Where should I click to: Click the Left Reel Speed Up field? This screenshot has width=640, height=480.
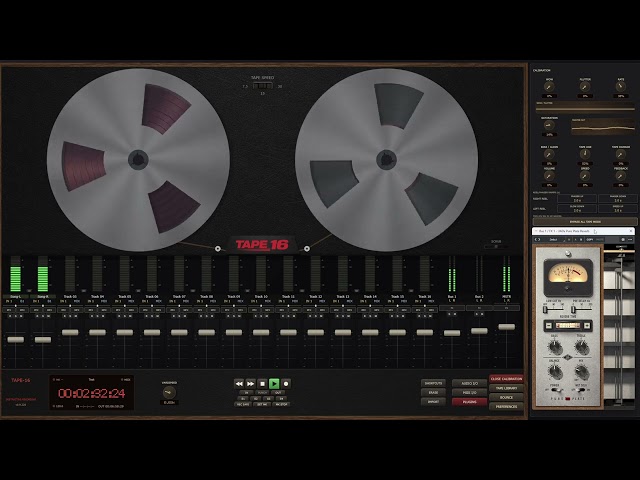pos(618,209)
